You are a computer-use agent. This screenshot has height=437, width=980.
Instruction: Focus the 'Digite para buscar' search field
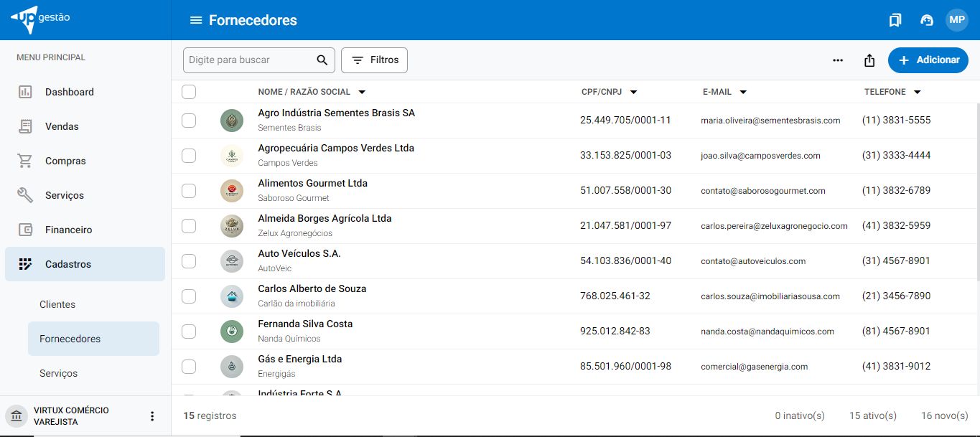tap(249, 60)
